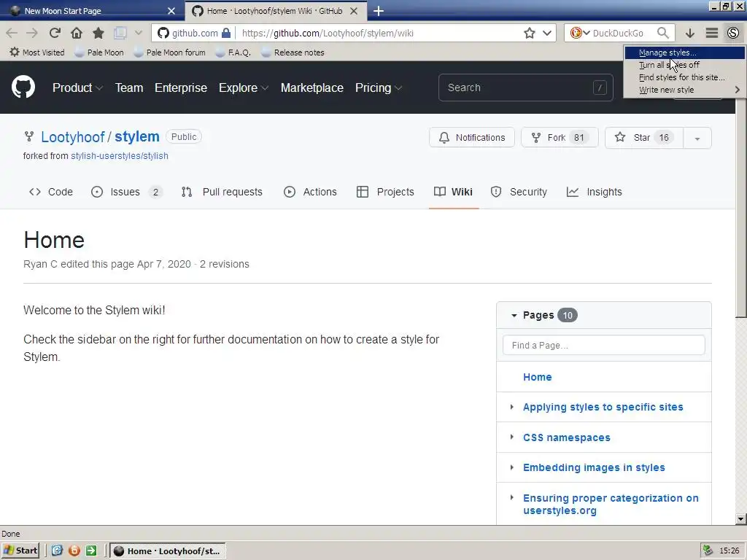
Task: Expand the CSS namespaces page entry
Action: [511, 437]
